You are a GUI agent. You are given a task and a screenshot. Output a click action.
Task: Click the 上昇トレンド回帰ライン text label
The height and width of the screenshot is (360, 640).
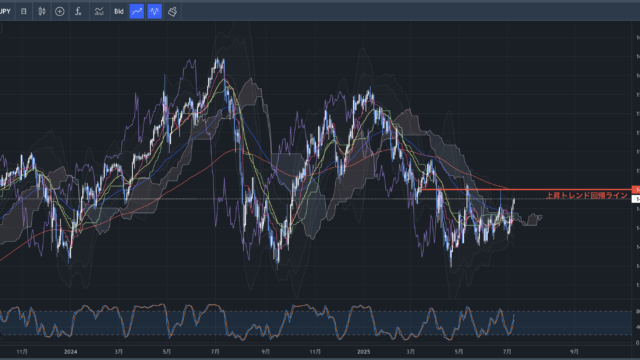click(587, 196)
